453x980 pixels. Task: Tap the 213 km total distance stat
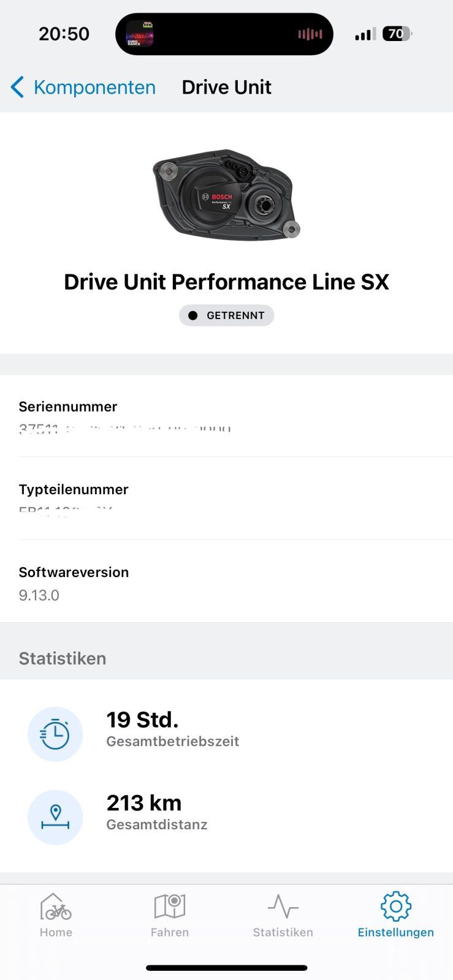click(156, 812)
